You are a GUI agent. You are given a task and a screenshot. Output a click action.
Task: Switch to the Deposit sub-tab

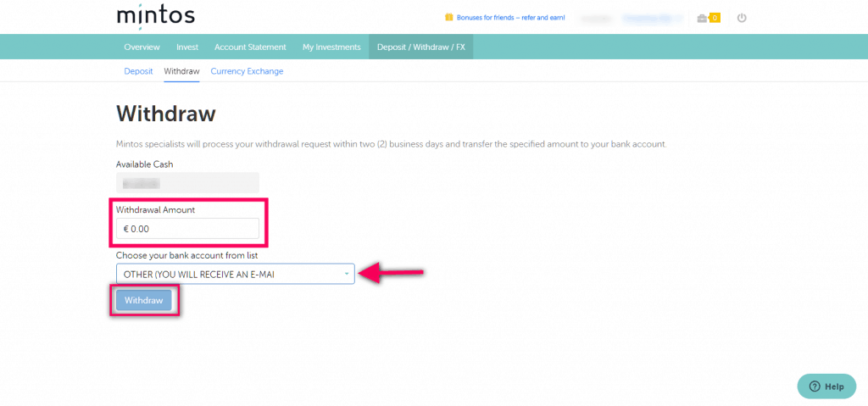(x=138, y=71)
